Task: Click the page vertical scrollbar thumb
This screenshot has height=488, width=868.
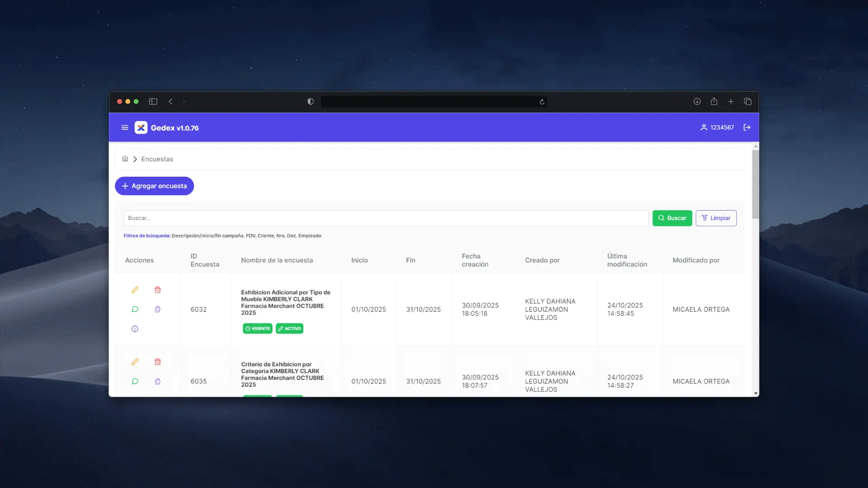Action: [x=755, y=185]
